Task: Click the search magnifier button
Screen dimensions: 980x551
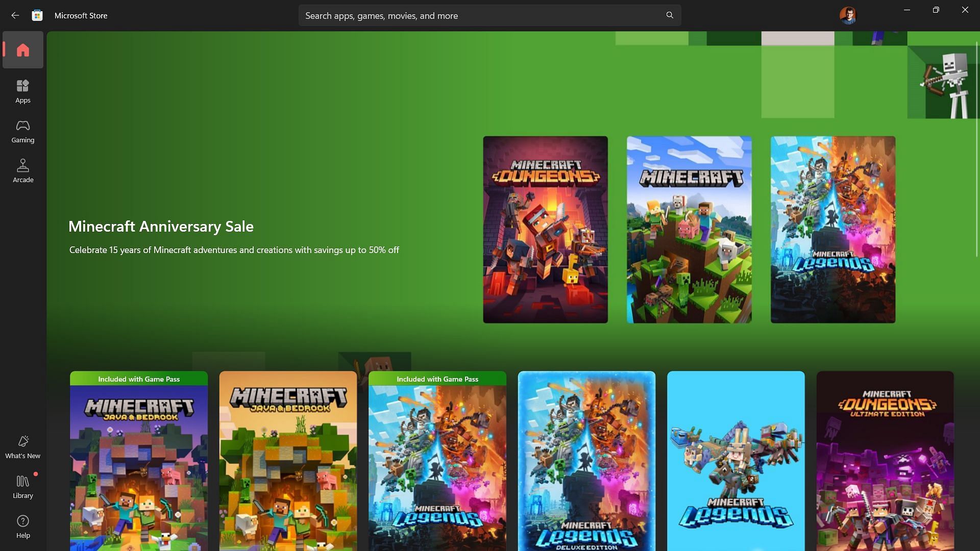Action: click(669, 15)
